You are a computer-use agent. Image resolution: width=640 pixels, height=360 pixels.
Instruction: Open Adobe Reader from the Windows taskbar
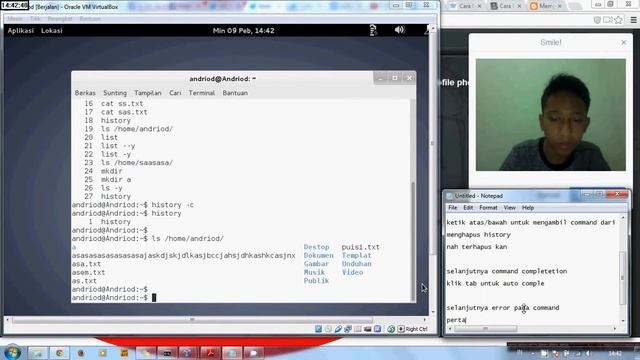[210, 353]
